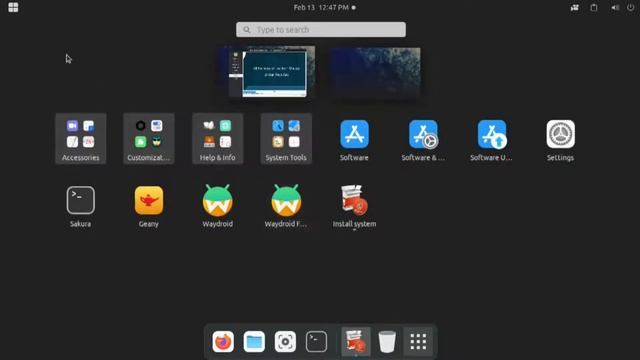Open the volume indicator in top bar
This screenshot has height=360, width=640.
click(615, 7)
